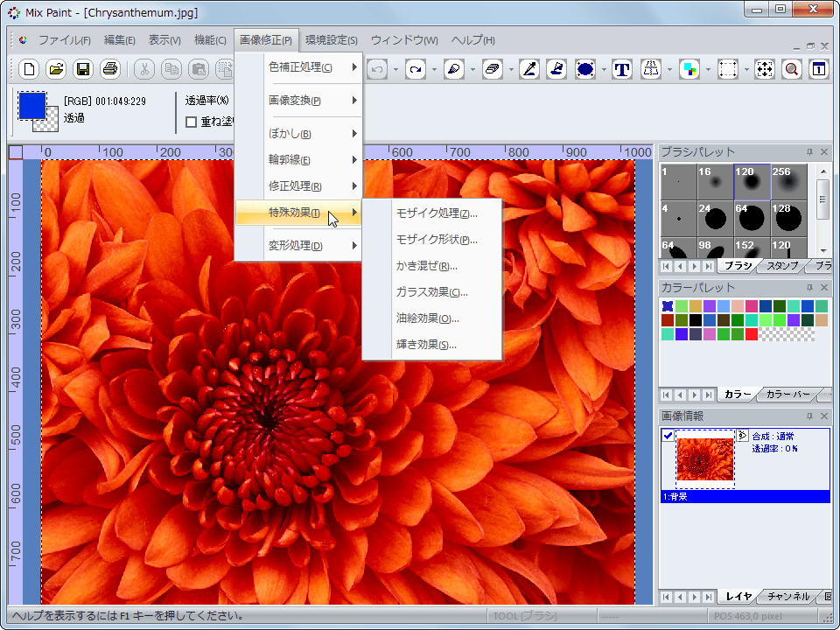
Task: Open the 輪郭線 submenu
Action: tap(299, 159)
